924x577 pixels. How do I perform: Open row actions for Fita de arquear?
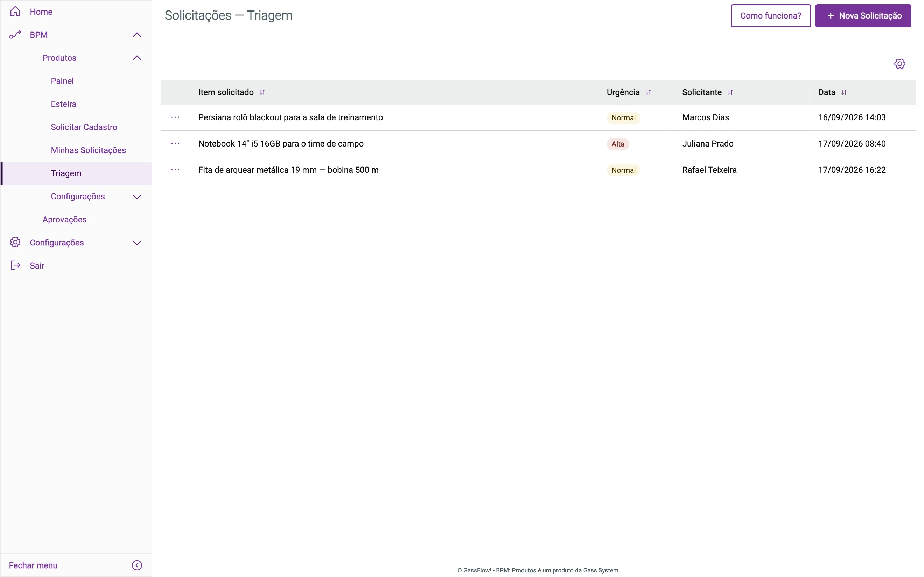pos(175,170)
